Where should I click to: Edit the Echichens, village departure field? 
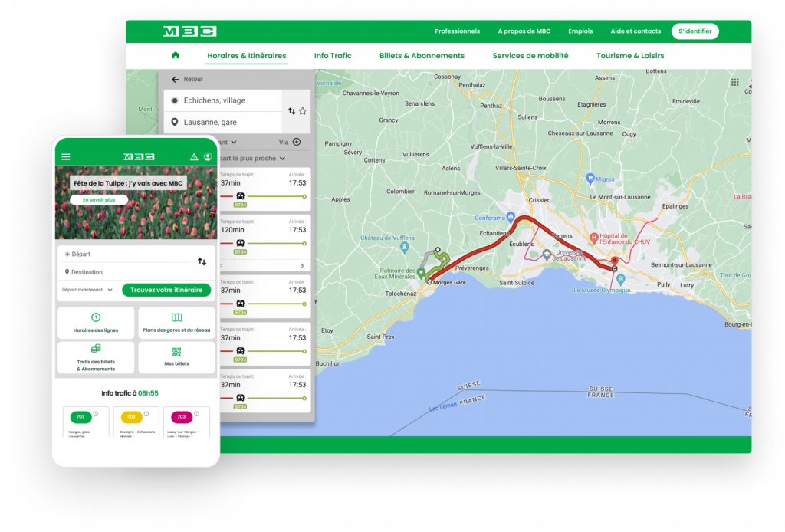tap(223, 100)
